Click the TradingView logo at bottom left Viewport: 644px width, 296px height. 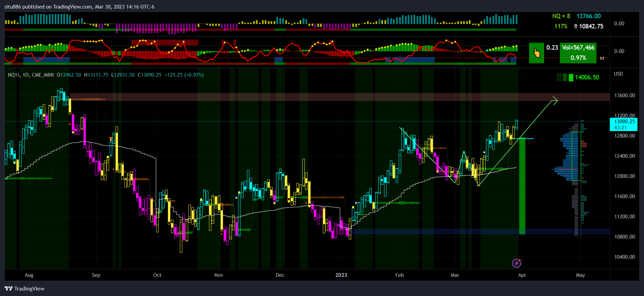tap(25, 288)
